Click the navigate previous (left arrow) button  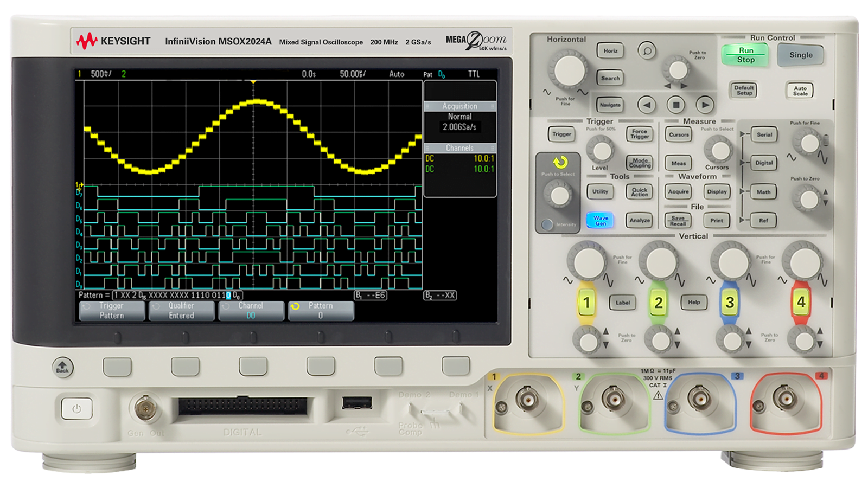(x=646, y=105)
